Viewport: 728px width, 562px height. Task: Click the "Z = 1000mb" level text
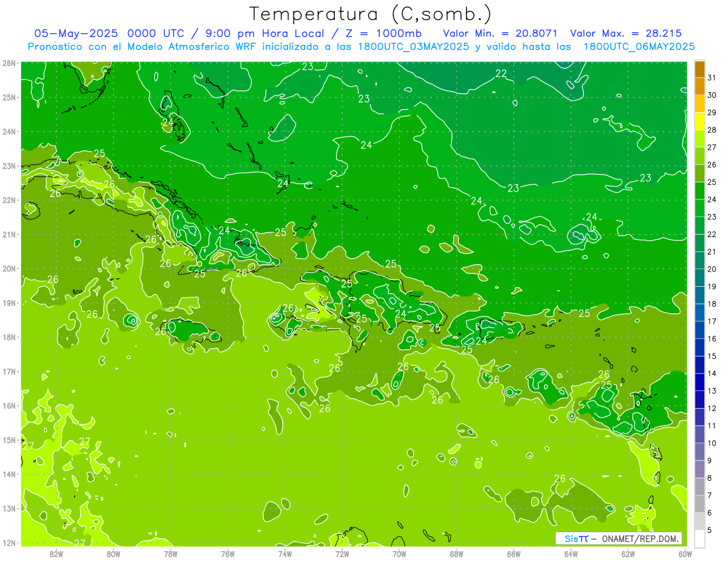click(385, 33)
